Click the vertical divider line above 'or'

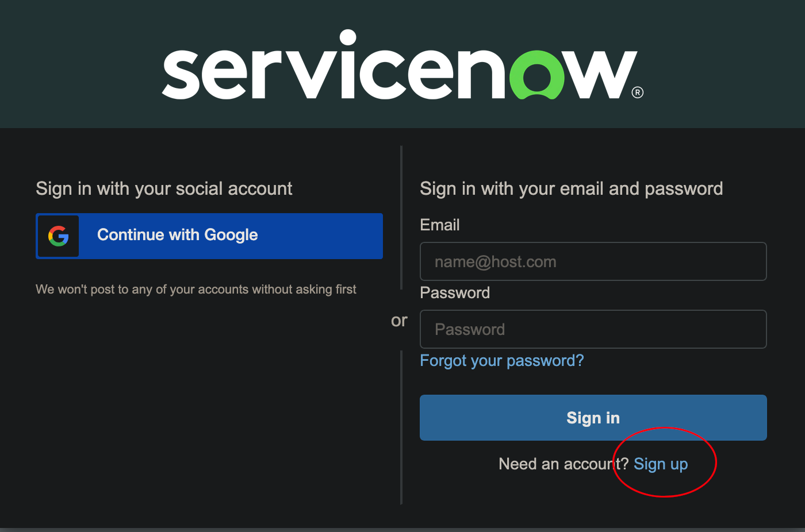[x=401, y=218]
